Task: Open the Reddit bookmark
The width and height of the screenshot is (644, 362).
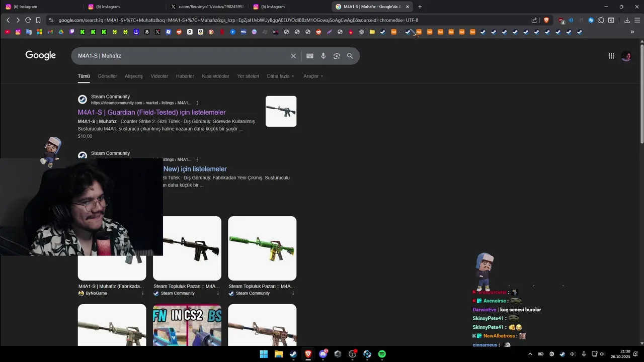Action: (x=179, y=32)
